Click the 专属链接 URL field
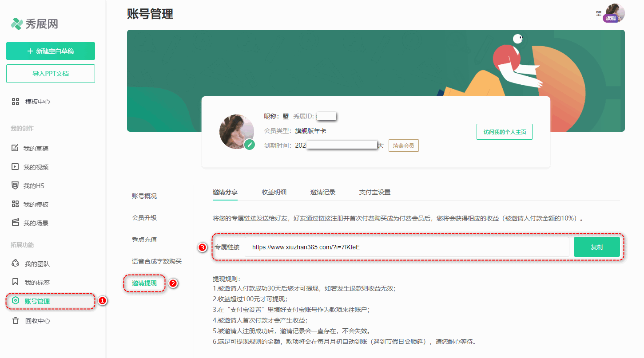 tap(407, 247)
